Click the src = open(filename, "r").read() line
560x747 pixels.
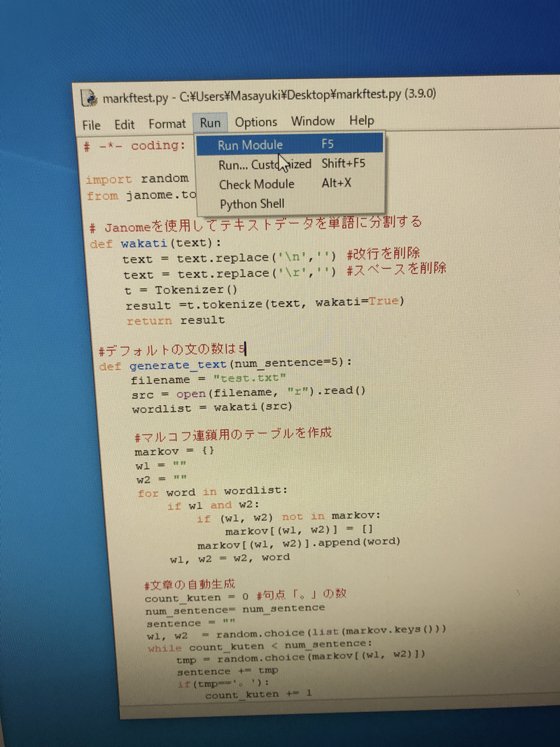249,393
